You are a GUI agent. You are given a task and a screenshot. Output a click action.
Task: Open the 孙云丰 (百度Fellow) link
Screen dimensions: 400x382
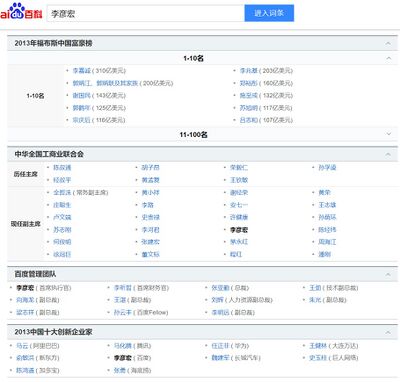pos(123,312)
